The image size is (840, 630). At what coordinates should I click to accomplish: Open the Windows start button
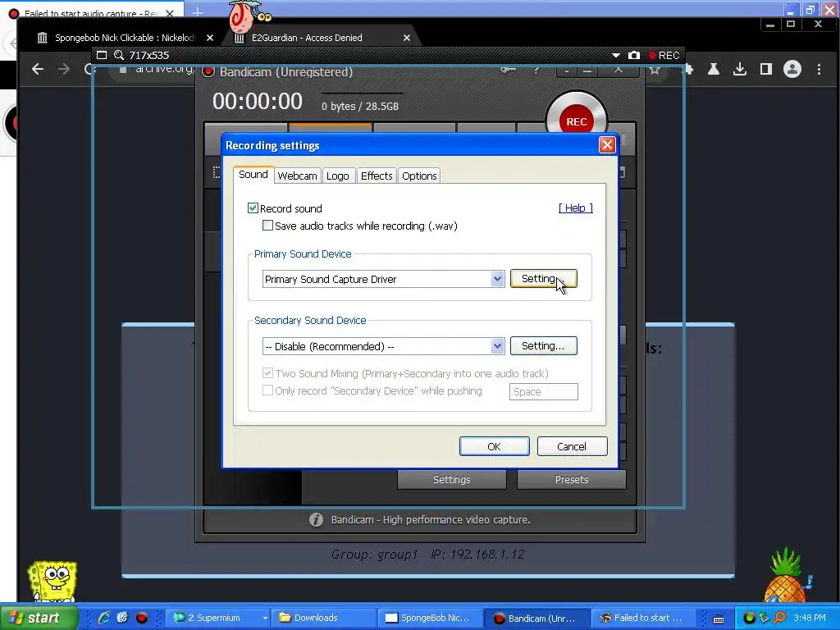click(x=39, y=618)
